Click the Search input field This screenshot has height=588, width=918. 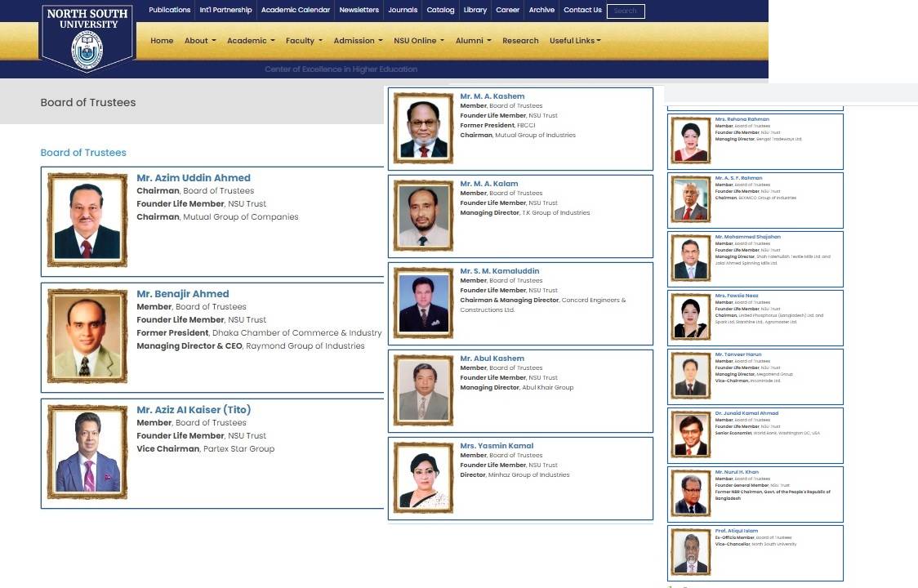[626, 11]
